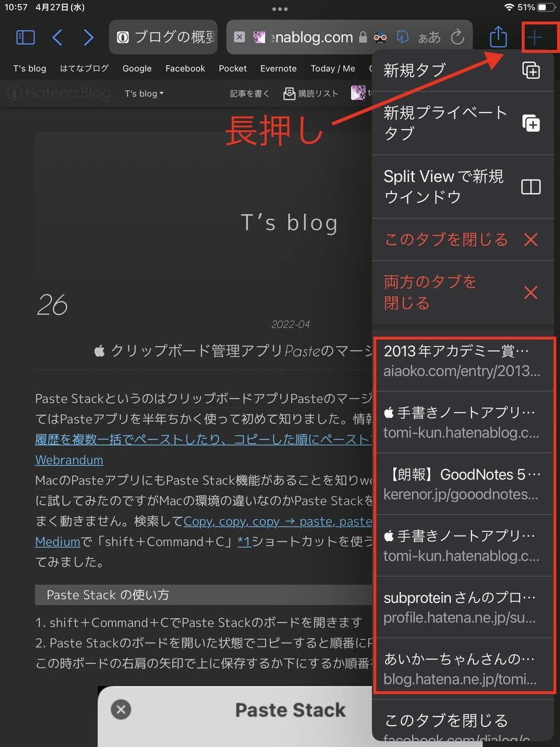Click 記事を書く in Hatena header

coord(250,94)
